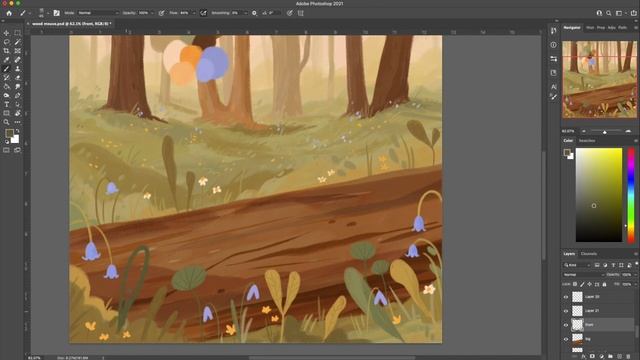This screenshot has height=360, width=640.
Task: Open the Brushes panel icon in dock
Action: point(553,97)
